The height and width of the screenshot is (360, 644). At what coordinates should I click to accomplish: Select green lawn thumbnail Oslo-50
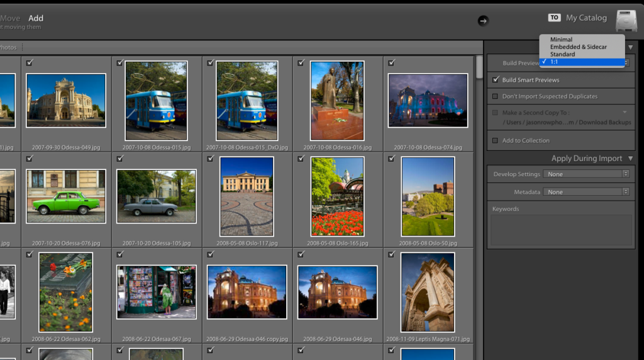tap(428, 196)
